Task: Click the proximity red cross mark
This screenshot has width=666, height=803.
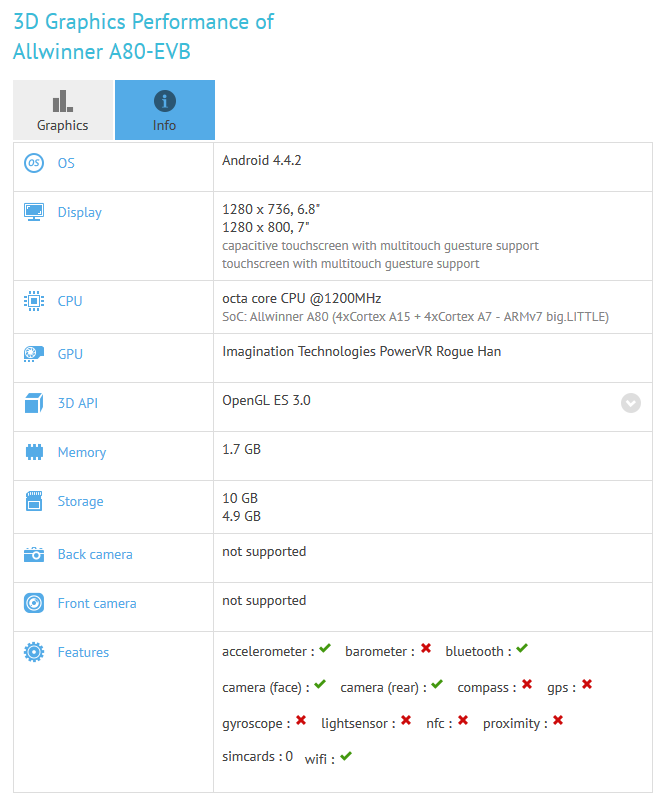Action: coord(558,721)
